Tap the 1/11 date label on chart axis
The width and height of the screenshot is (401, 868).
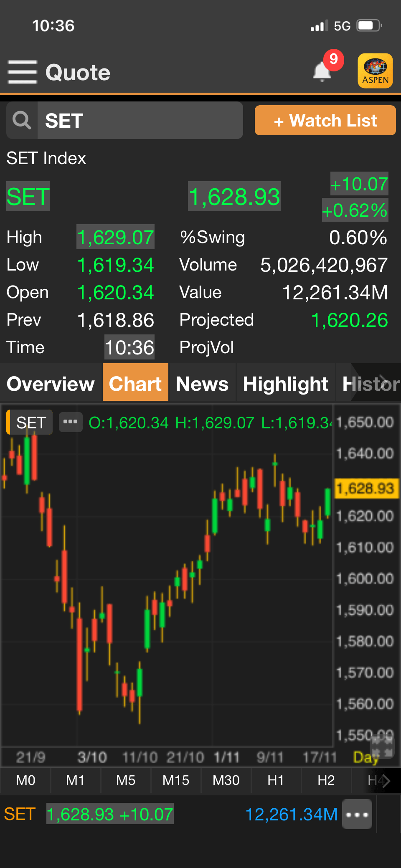click(226, 757)
